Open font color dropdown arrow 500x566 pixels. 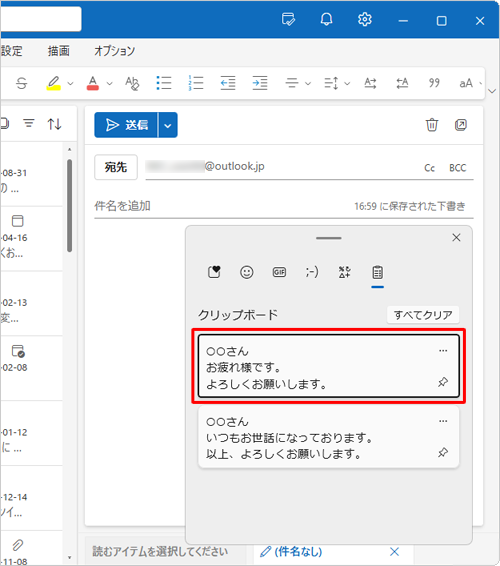click(x=109, y=84)
